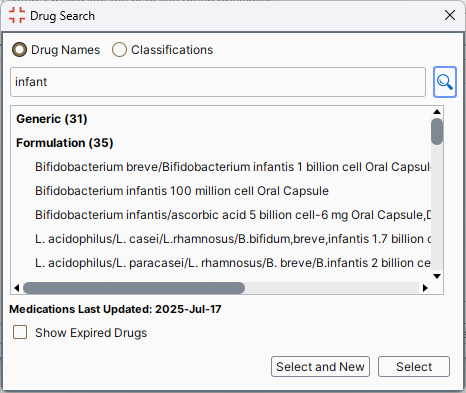Click the Select button
466x393 pixels.
point(414,367)
